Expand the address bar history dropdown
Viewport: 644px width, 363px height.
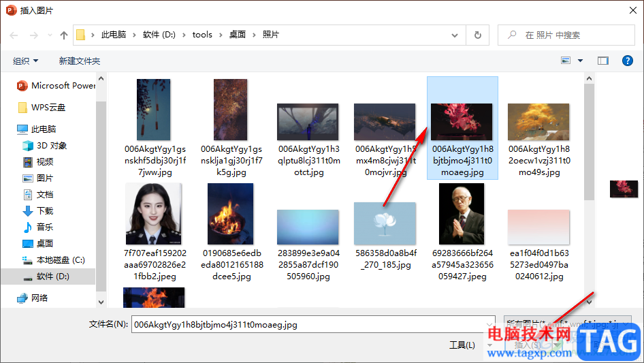(x=455, y=35)
